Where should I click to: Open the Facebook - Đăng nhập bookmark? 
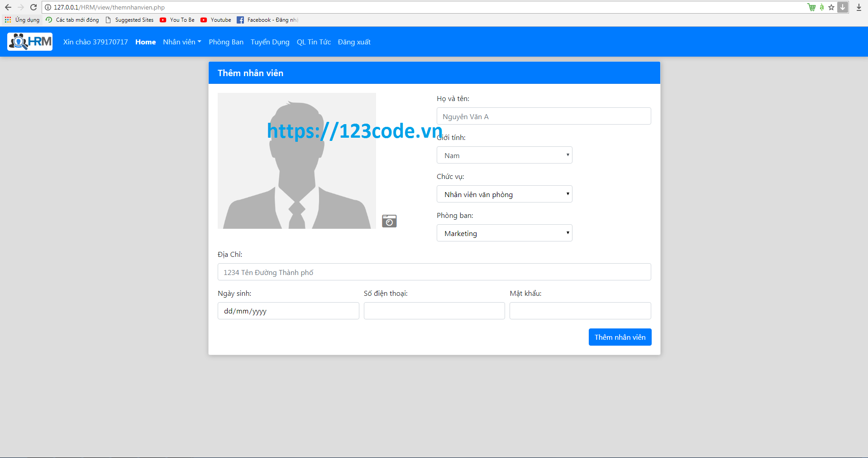pos(268,19)
